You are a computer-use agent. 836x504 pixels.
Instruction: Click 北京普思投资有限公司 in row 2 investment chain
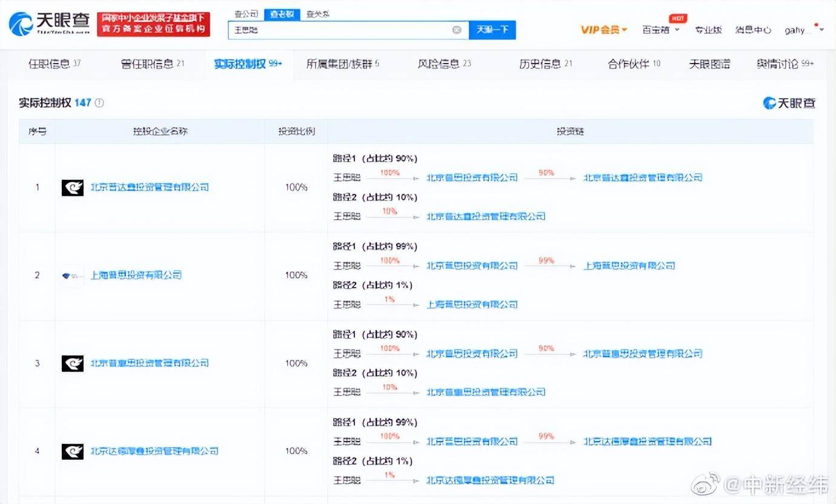472,266
